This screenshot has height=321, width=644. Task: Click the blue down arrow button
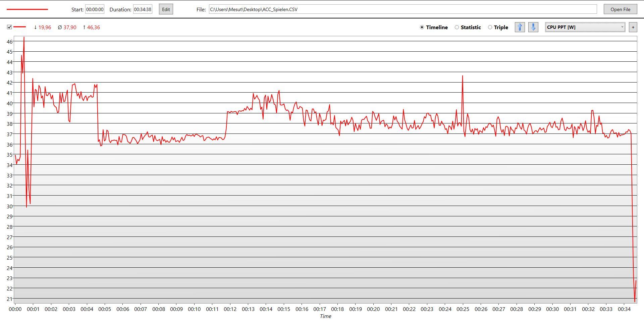[x=533, y=27]
